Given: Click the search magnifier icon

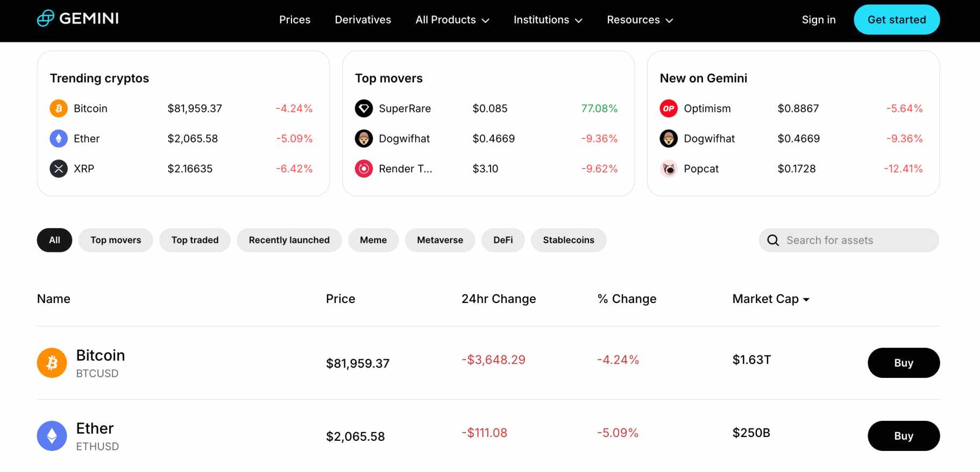Looking at the screenshot, I should point(773,240).
